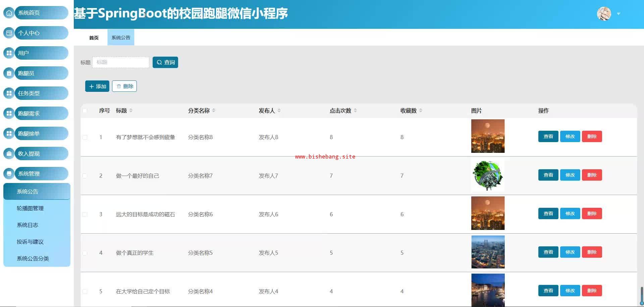Click the batch 删除 button above table
Screen dimensions: 644x307
pos(124,86)
